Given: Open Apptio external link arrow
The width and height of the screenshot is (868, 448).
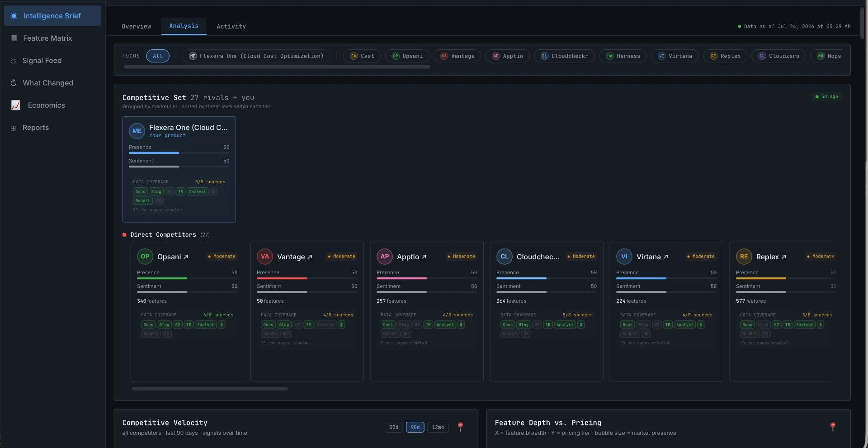Looking at the screenshot, I should (x=424, y=257).
